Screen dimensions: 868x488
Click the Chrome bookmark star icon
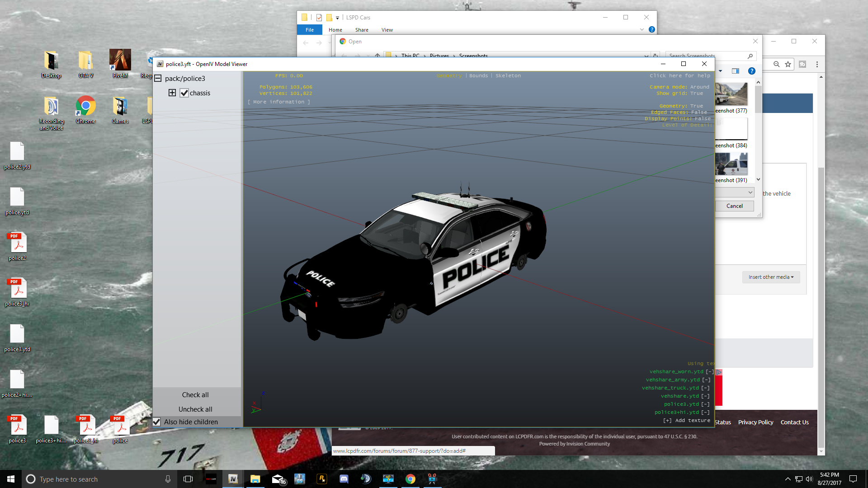click(x=788, y=64)
